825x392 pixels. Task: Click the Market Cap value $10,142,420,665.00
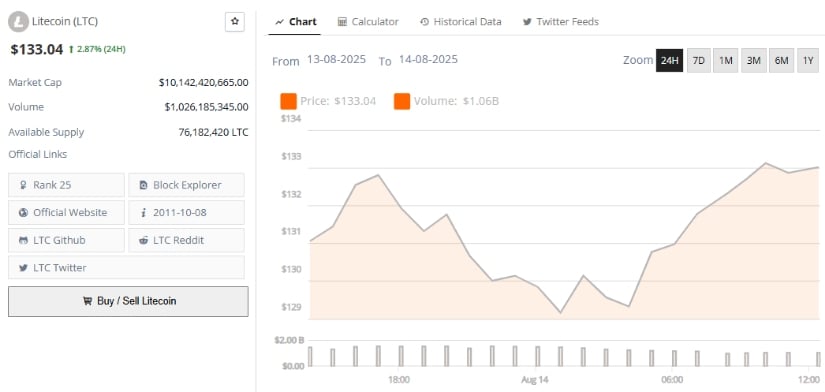click(204, 83)
